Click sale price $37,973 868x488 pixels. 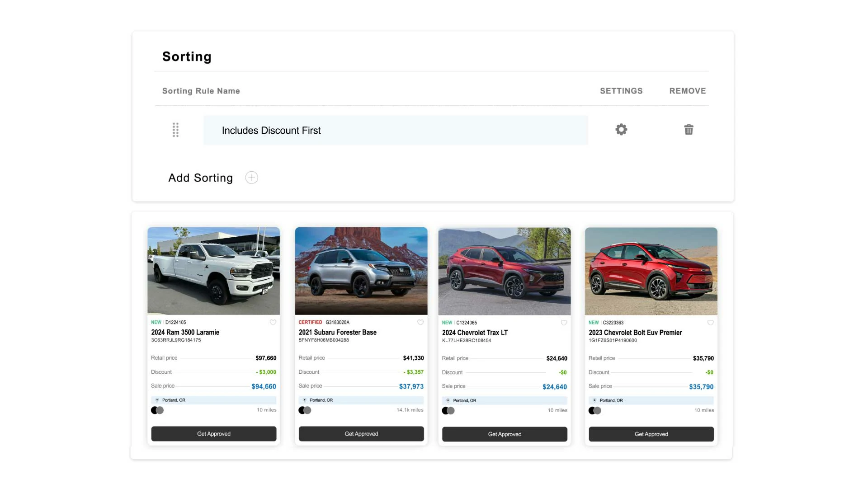click(411, 387)
